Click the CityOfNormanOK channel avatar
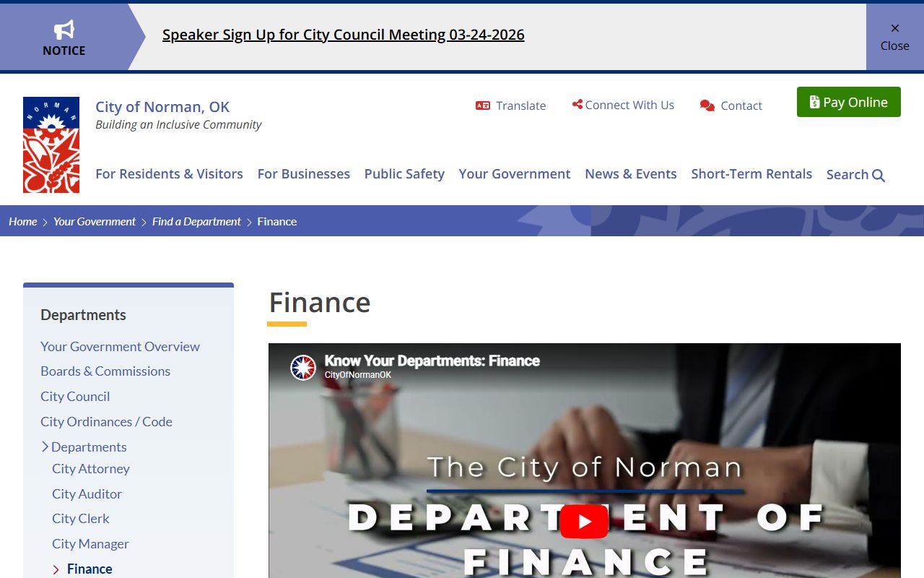Image resolution: width=924 pixels, height=578 pixels. click(x=303, y=367)
